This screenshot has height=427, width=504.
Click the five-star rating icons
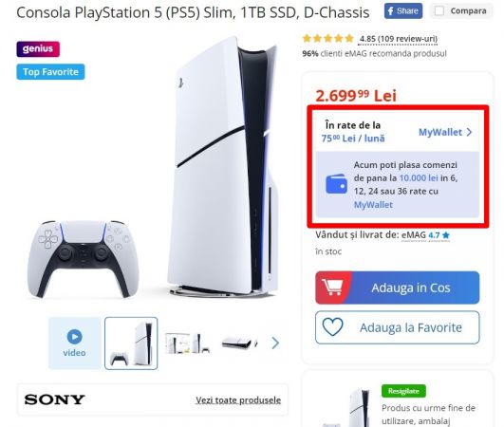327,39
